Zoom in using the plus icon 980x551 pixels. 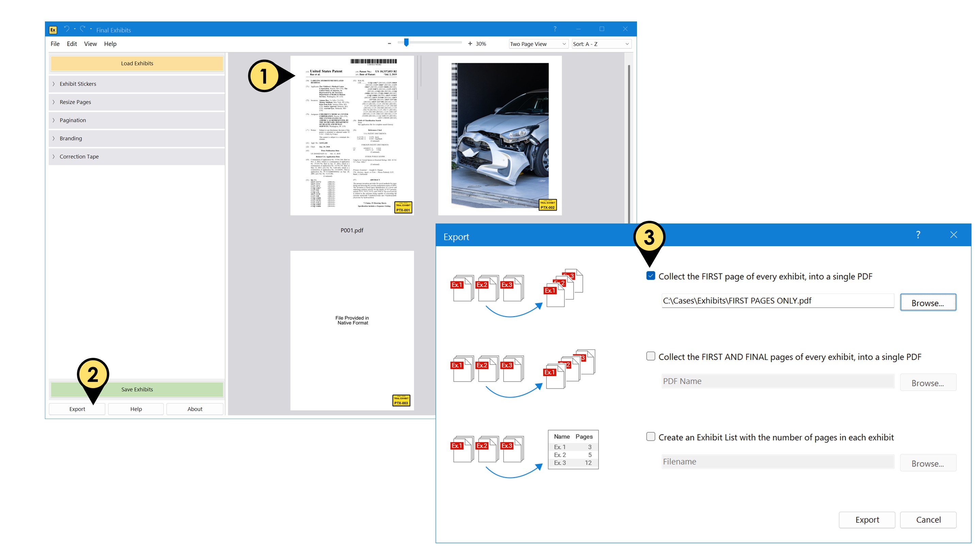tap(470, 43)
